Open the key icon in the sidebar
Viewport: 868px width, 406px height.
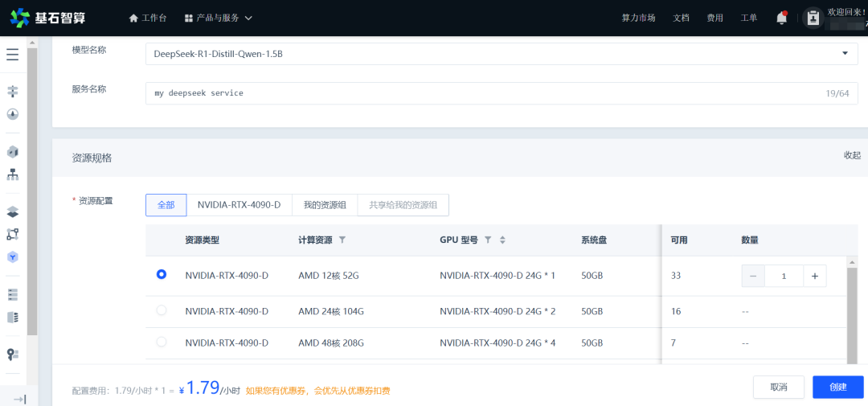(x=12, y=354)
